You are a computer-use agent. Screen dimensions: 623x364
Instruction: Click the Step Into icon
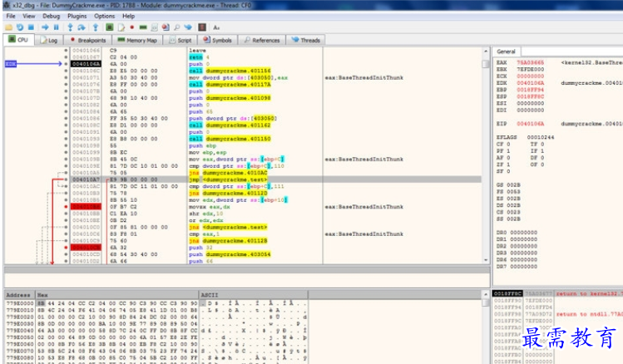click(x=70, y=27)
